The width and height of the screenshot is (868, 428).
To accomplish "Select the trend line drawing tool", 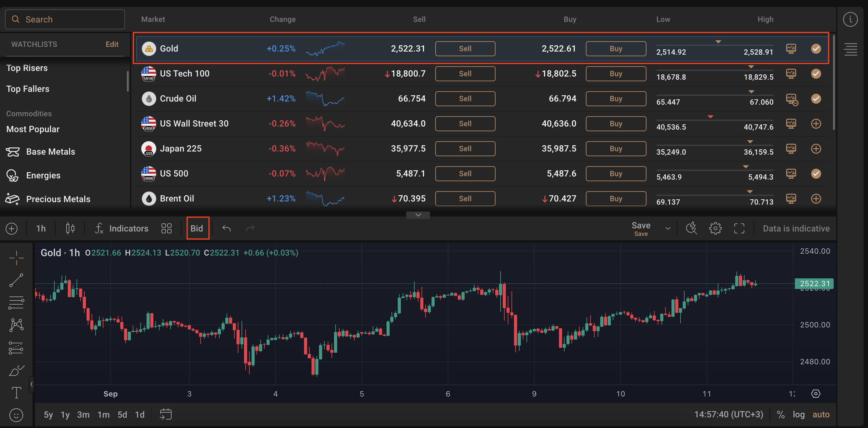I will pyautogui.click(x=16, y=280).
